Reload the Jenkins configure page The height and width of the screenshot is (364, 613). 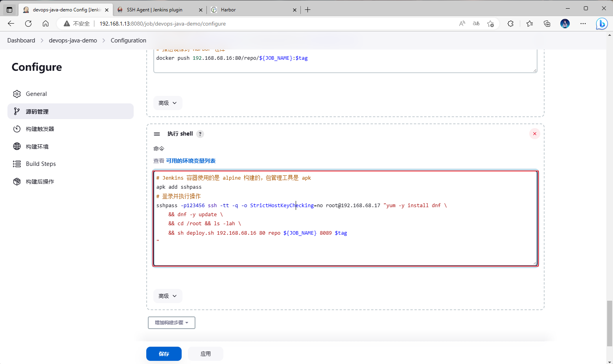28,24
